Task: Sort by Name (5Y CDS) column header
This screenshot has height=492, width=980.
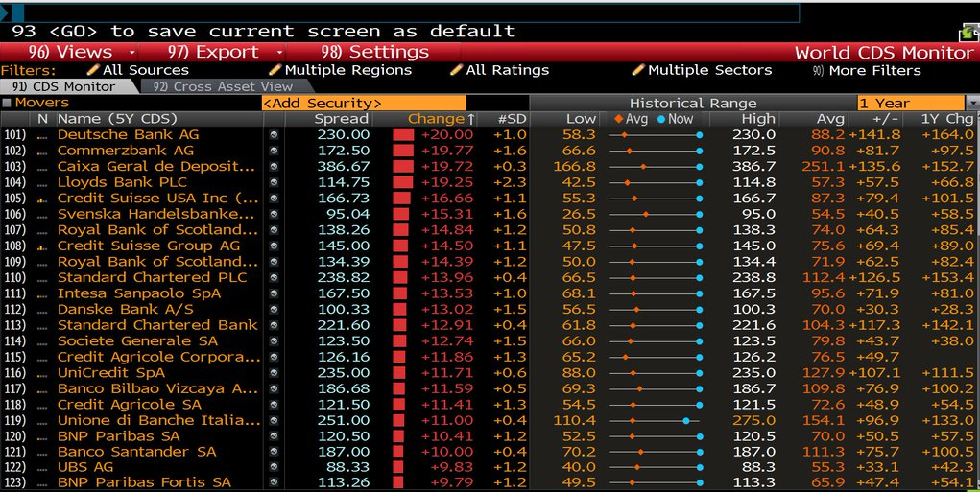Action: 117,119
